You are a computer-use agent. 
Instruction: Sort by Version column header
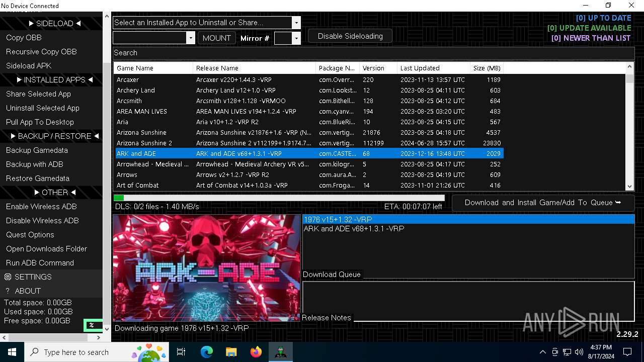(378, 68)
